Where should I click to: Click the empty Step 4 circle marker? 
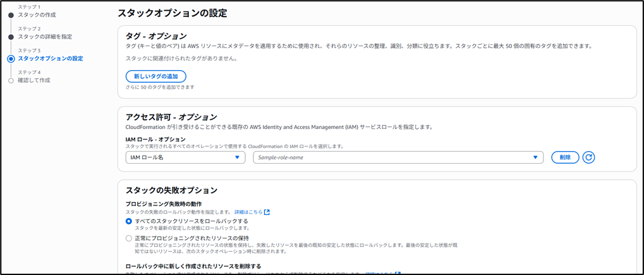point(11,80)
